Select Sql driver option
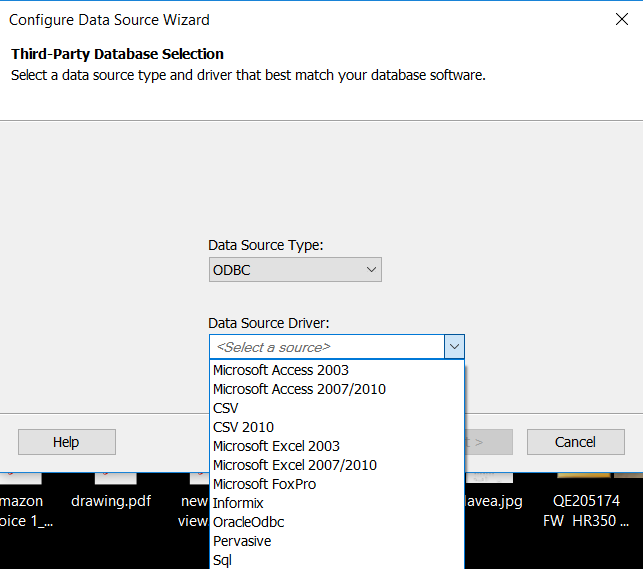This screenshot has width=643, height=569. click(x=337, y=560)
